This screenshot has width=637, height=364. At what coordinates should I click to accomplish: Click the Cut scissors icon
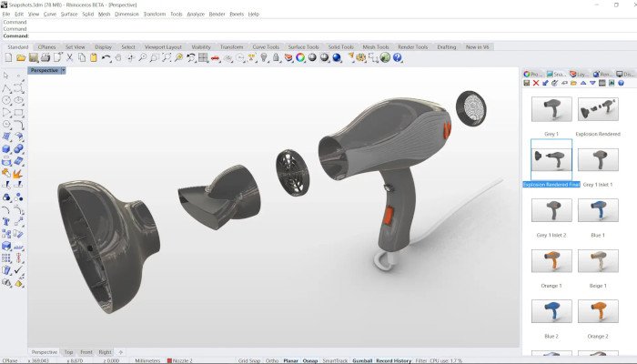click(69, 58)
